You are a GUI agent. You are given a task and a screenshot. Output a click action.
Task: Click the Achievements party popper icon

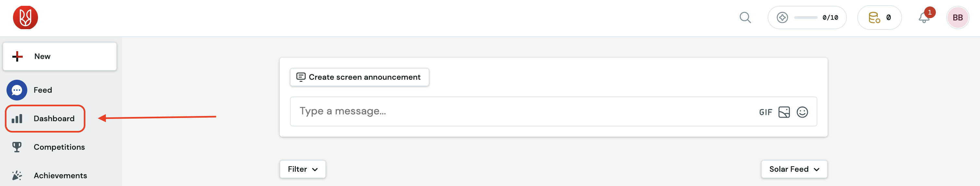[x=17, y=175]
